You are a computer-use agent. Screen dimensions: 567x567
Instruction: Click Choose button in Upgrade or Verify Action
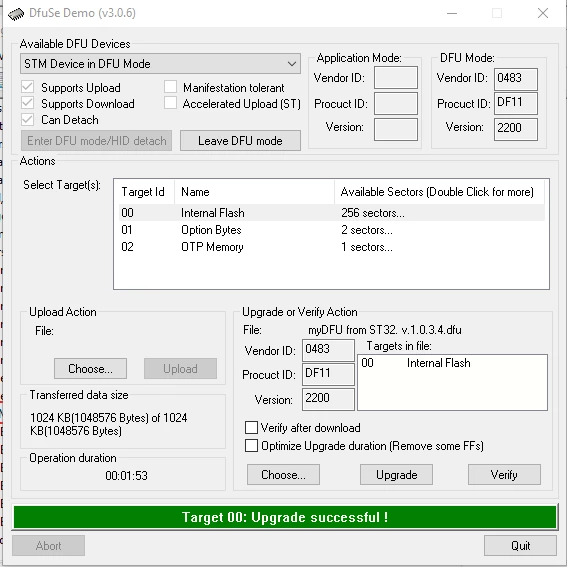(x=284, y=474)
